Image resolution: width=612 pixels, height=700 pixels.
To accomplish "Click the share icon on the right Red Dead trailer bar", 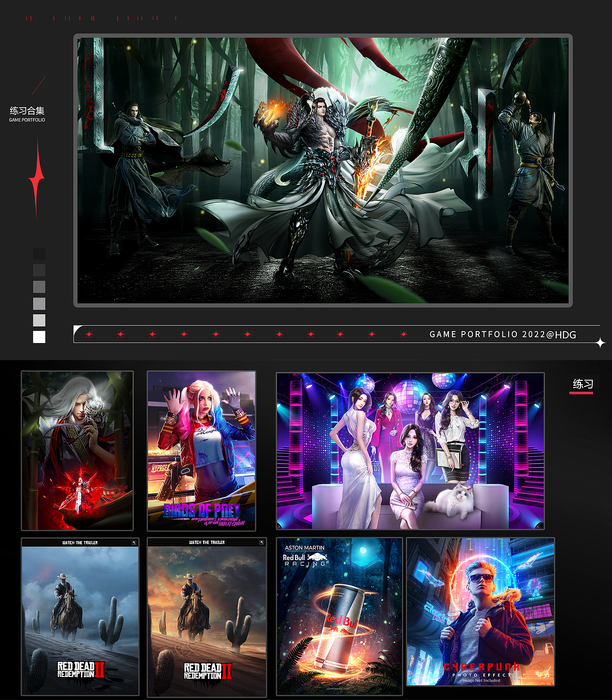I will [261, 542].
